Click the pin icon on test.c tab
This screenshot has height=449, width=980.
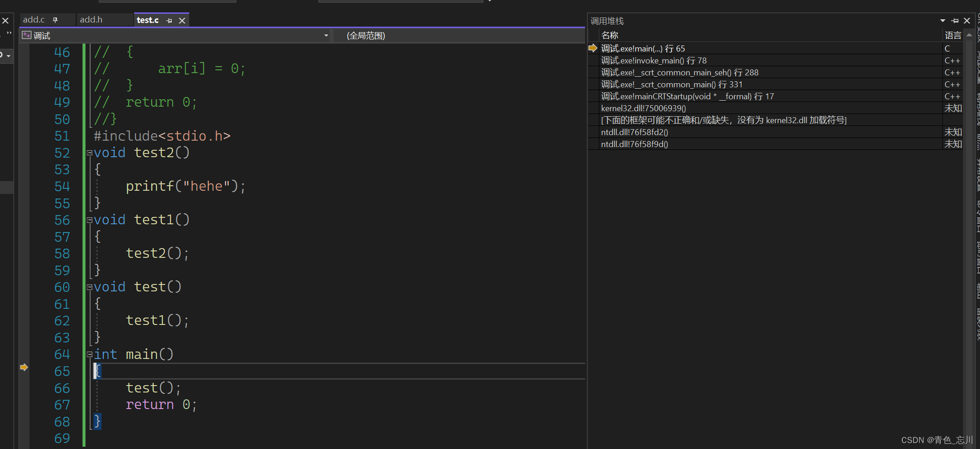169,21
